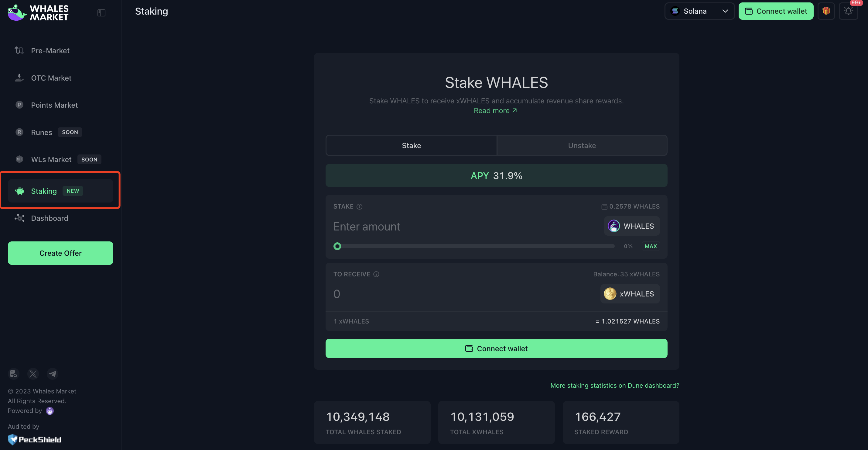Click the stake percentage slider handle
868x450 pixels.
(337, 246)
